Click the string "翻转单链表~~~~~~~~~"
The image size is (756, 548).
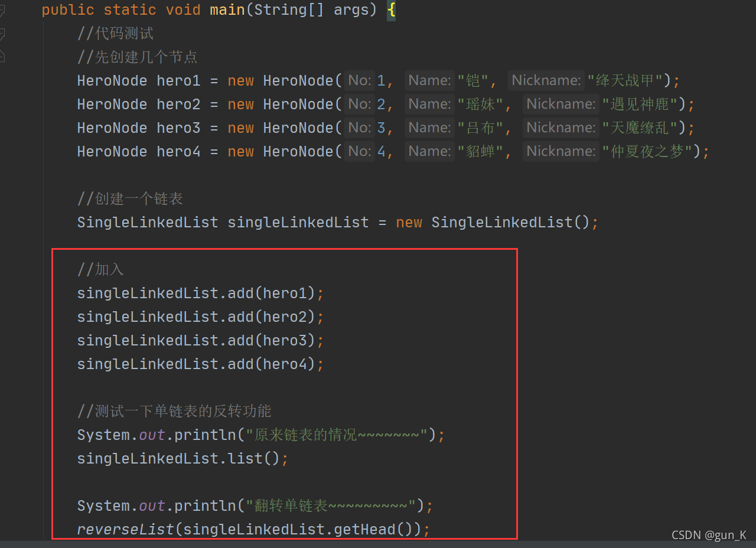[331, 506]
